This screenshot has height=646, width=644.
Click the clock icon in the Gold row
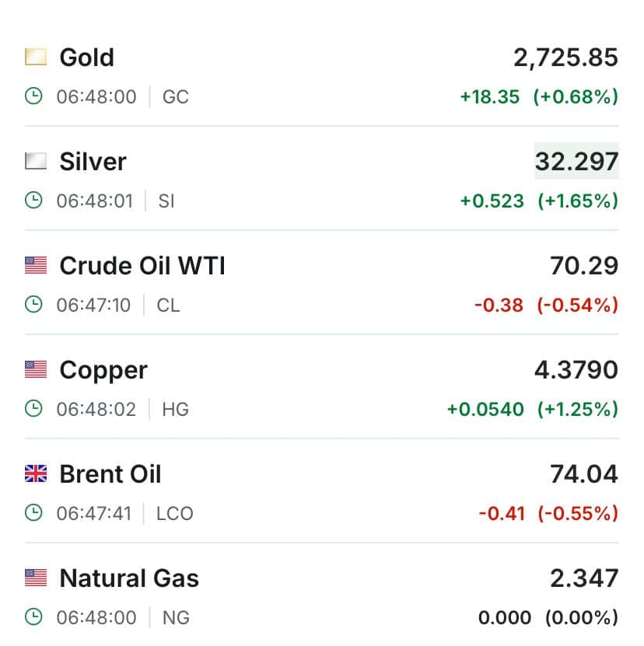pyautogui.click(x=33, y=96)
